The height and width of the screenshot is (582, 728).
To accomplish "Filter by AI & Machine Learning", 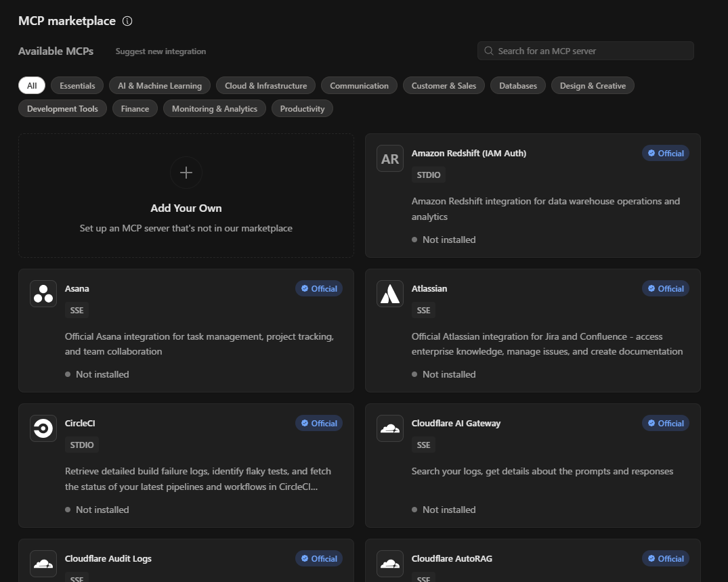I will [160, 86].
